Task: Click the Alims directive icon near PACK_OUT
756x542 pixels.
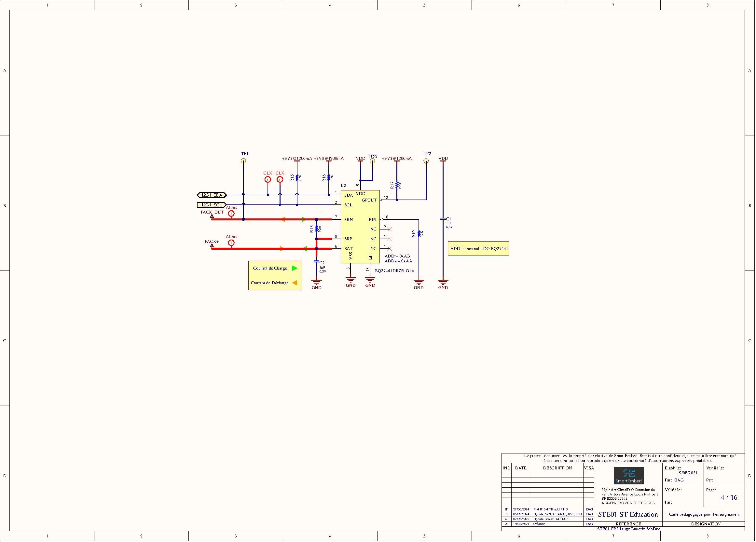Action: click(x=231, y=214)
